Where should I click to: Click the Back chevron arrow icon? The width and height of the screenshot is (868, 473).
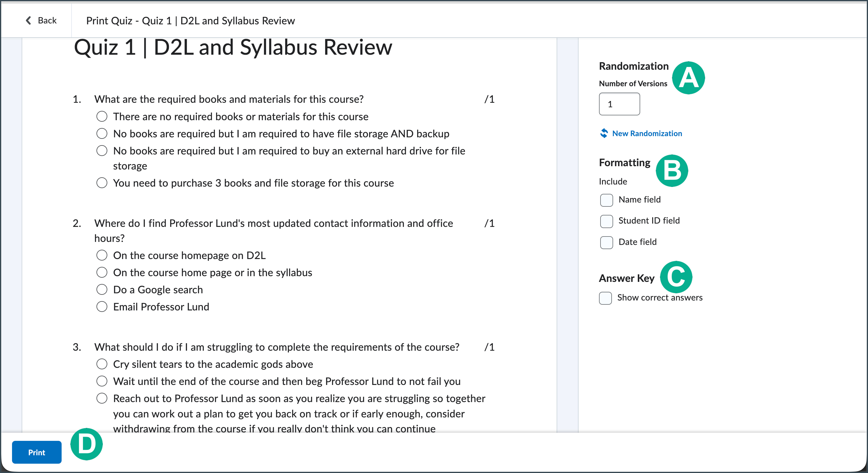[x=29, y=20]
